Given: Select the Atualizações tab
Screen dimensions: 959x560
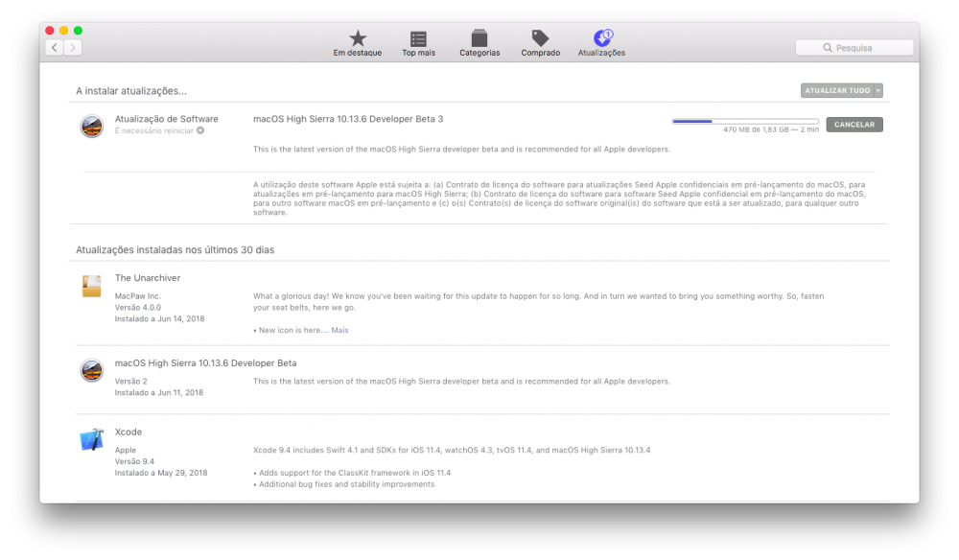Looking at the screenshot, I should click(602, 43).
